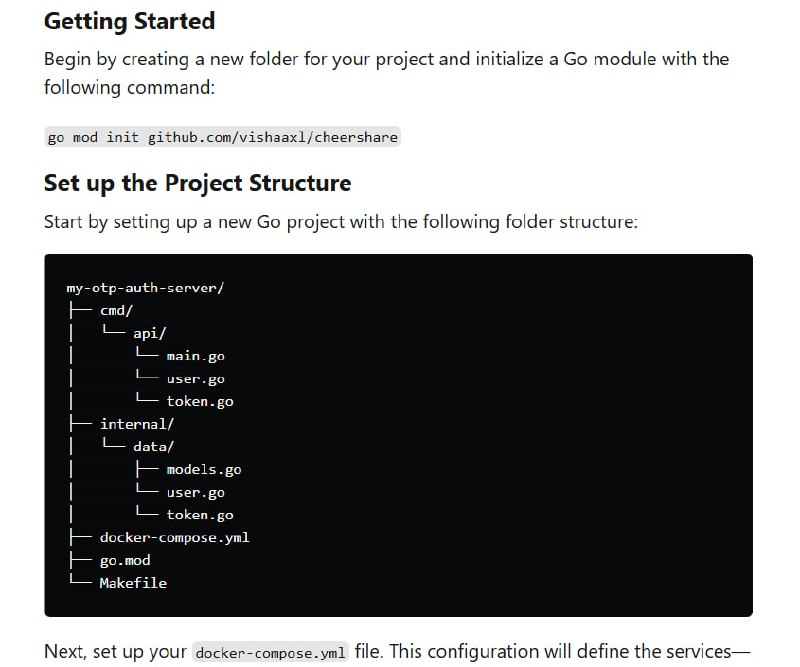Click the Set up the Project Structure heading
The image size is (800, 667).
pyautogui.click(x=197, y=183)
